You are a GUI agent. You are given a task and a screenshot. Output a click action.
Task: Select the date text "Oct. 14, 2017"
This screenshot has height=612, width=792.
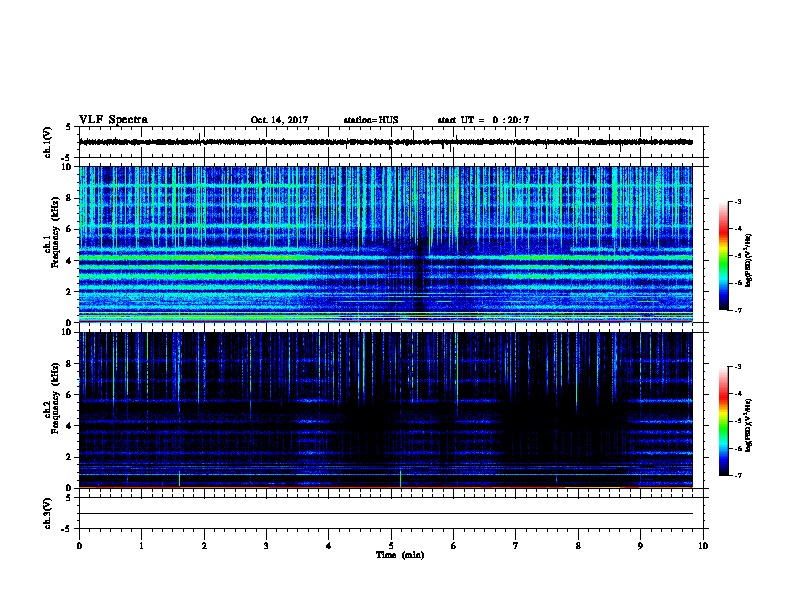tap(279, 120)
